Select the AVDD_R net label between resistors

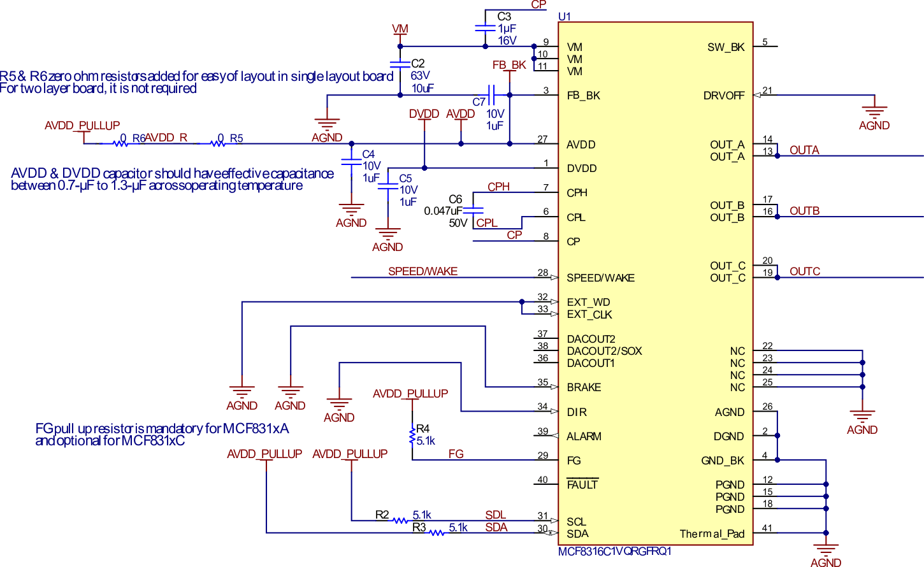166,138
